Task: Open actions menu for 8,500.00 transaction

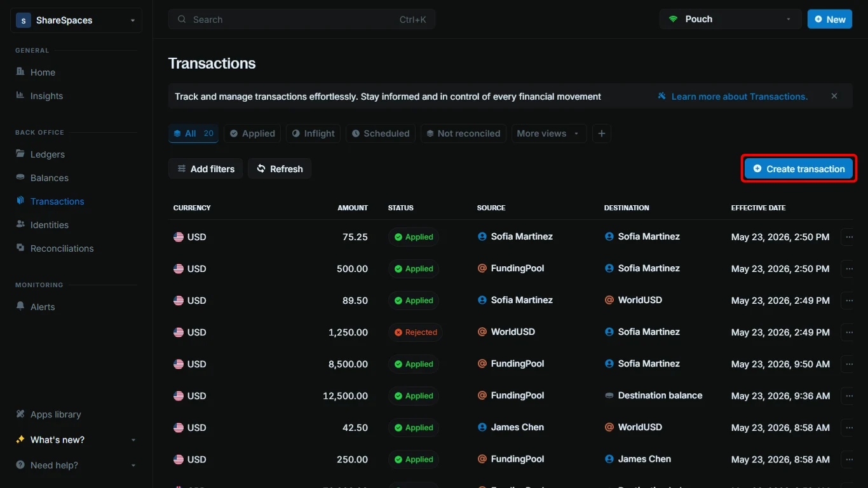Action: [848, 364]
